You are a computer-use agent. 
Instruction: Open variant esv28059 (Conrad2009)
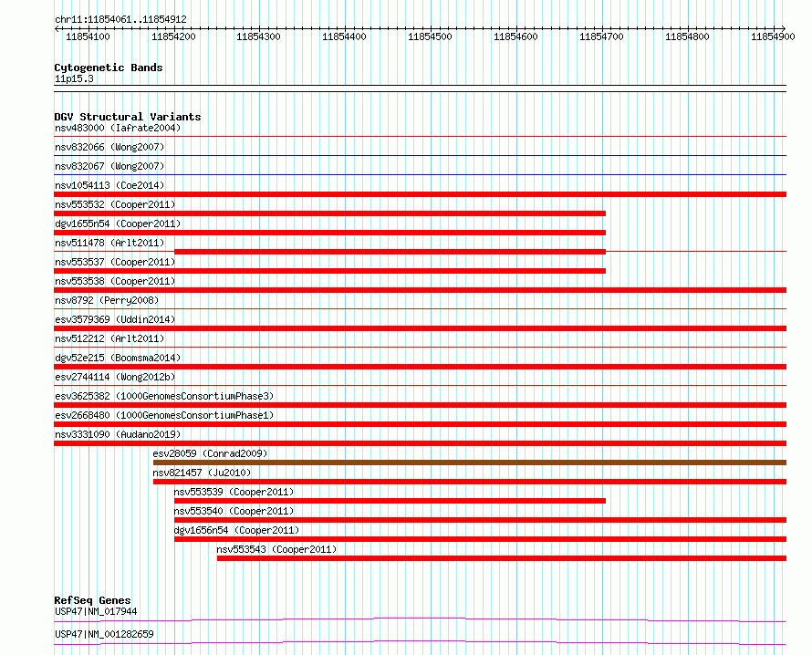tap(210, 453)
